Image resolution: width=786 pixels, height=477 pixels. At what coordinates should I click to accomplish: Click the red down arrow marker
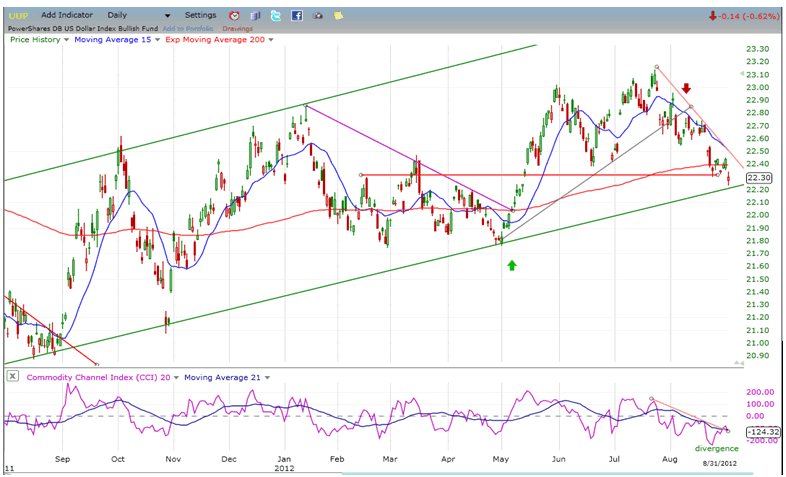click(x=687, y=89)
